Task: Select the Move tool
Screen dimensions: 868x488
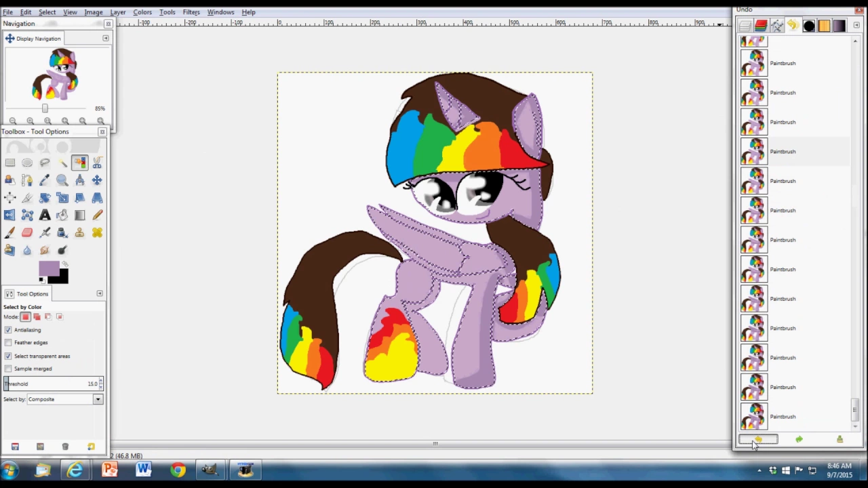Action: click(x=97, y=180)
